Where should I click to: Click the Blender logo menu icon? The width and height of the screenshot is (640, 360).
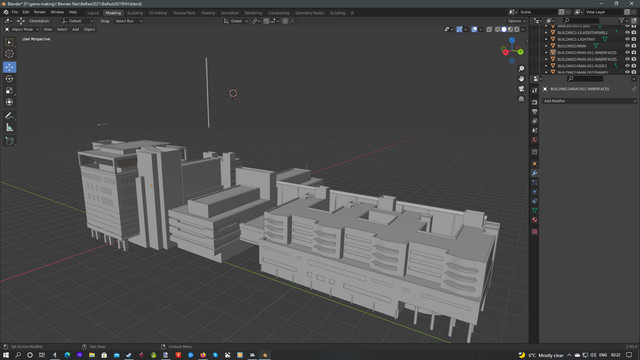click(6, 12)
